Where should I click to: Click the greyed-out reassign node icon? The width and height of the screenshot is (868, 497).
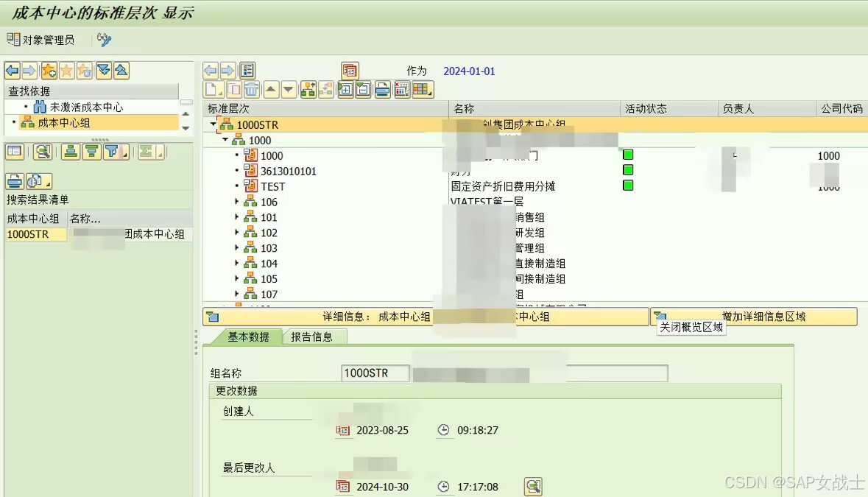click(325, 90)
